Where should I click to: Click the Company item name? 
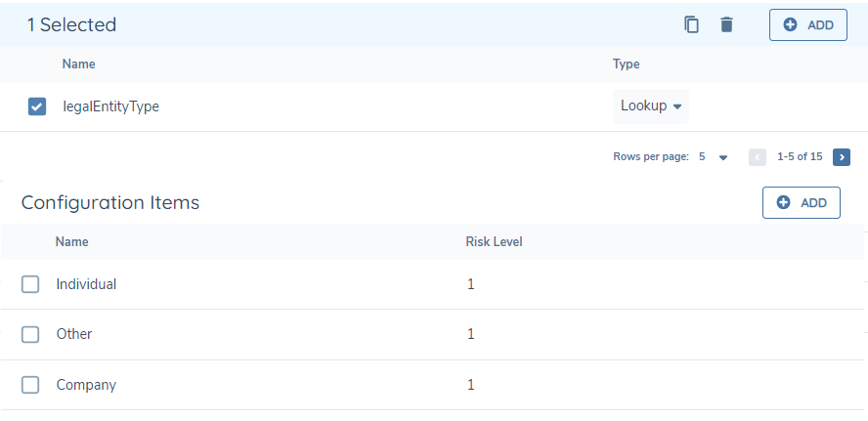(x=86, y=385)
